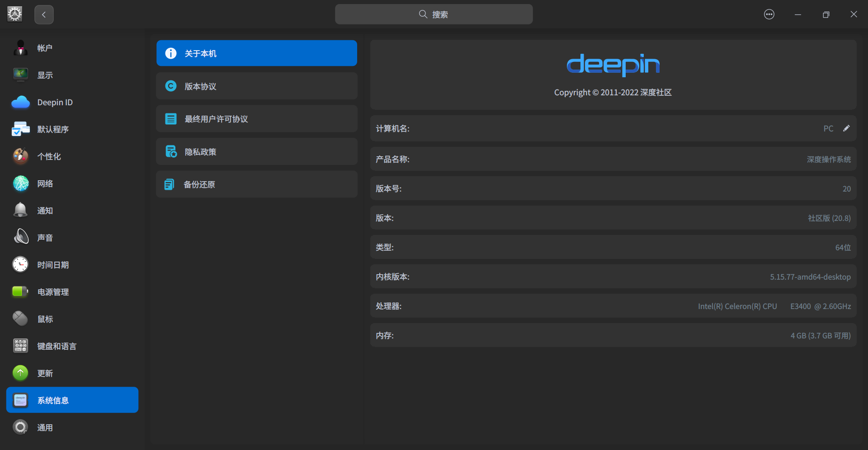Open the 个性化 personalization palette icon
868x450 pixels.
coord(20,156)
